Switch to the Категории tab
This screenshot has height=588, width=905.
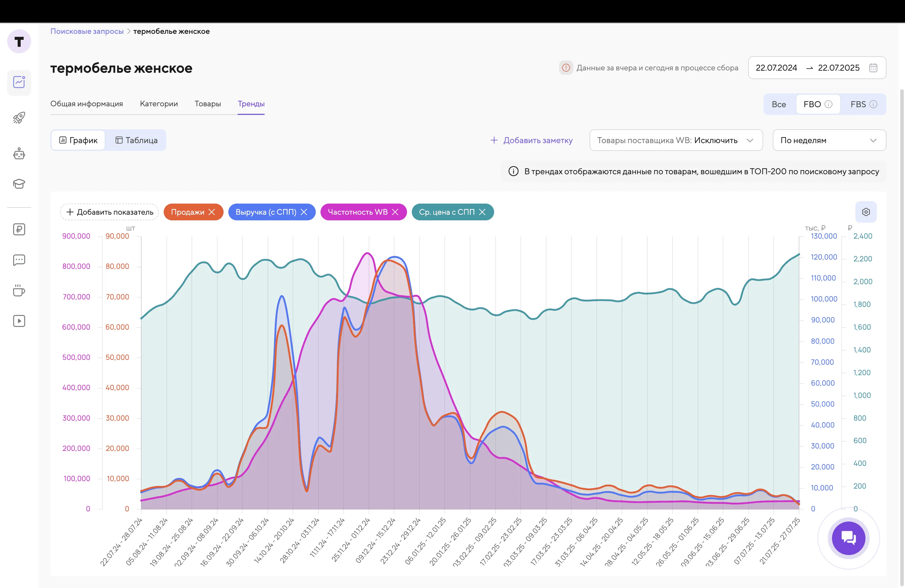(x=159, y=104)
